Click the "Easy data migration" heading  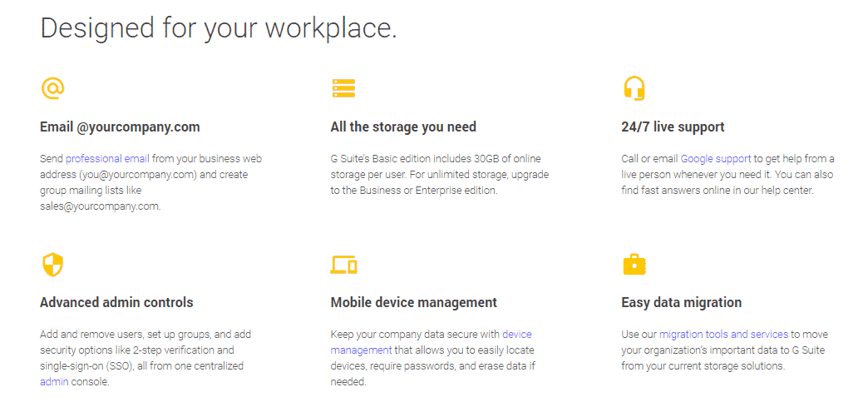pyautogui.click(x=681, y=302)
